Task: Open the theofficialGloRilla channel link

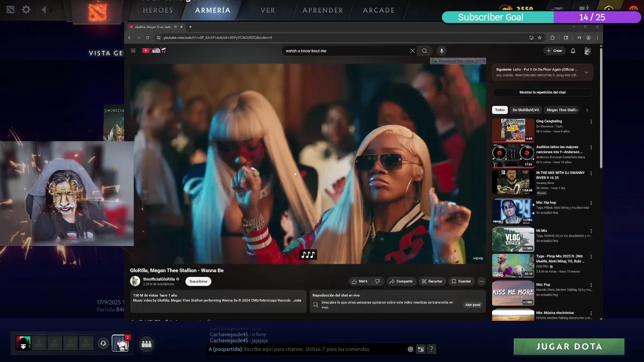Action: pos(159,279)
